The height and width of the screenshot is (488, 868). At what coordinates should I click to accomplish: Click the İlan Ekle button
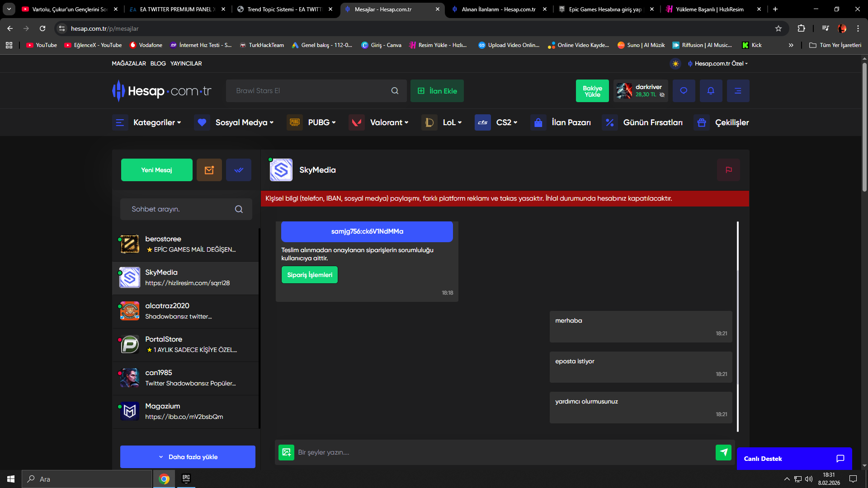pos(437,91)
